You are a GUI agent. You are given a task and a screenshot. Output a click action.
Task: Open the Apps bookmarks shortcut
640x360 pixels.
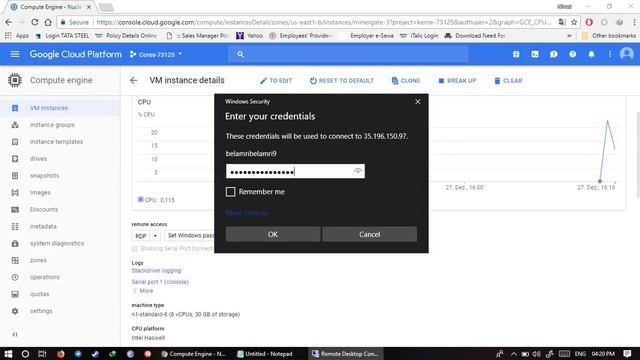tap(17, 36)
